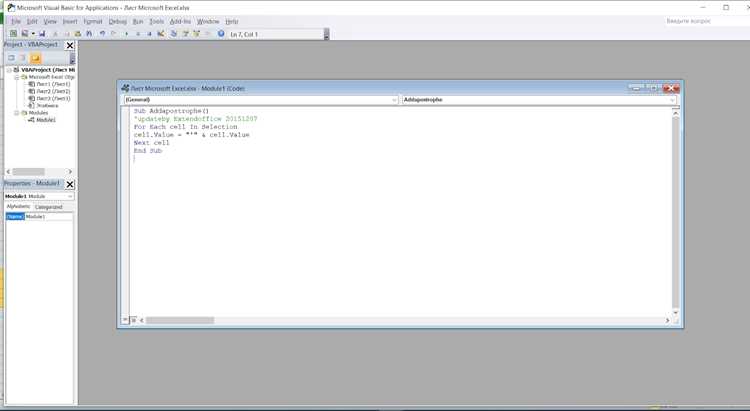This screenshot has height=411, width=750.
Task: Click the 'End Sub' code line
Action: coord(148,151)
